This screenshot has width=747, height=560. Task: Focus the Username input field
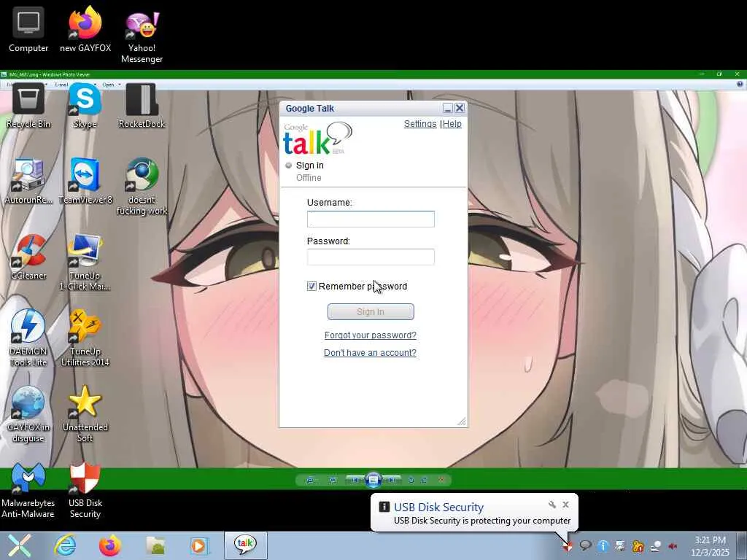[371, 219]
